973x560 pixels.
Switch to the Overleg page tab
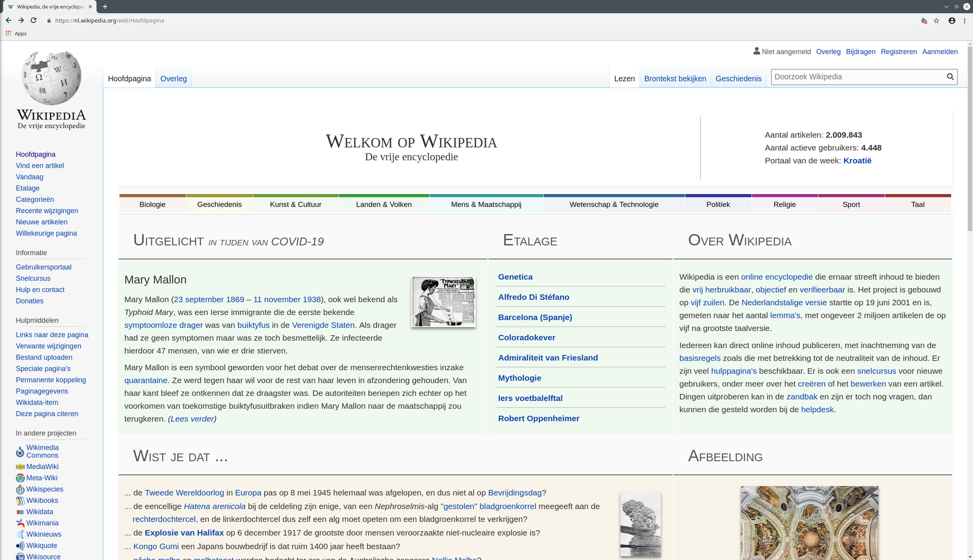pos(173,78)
